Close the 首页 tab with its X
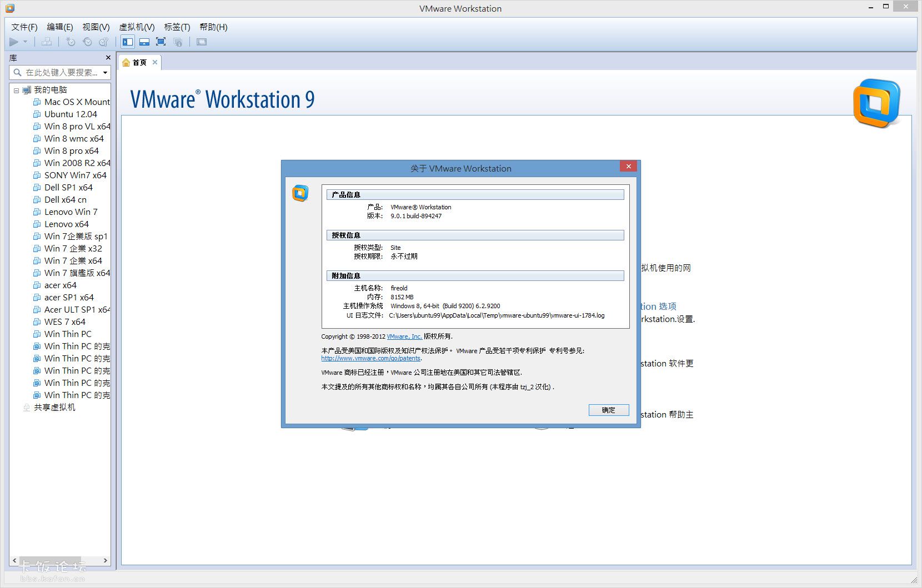The image size is (922, 588). [155, 62]
